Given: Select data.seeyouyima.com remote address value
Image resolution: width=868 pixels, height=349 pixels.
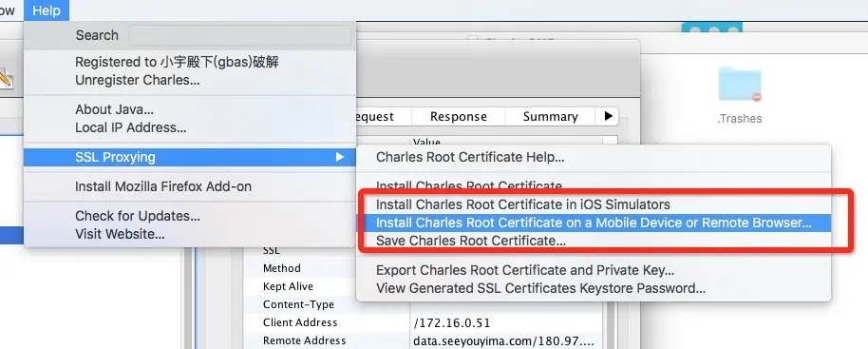Looking at the screenshot, I should 504,340.
